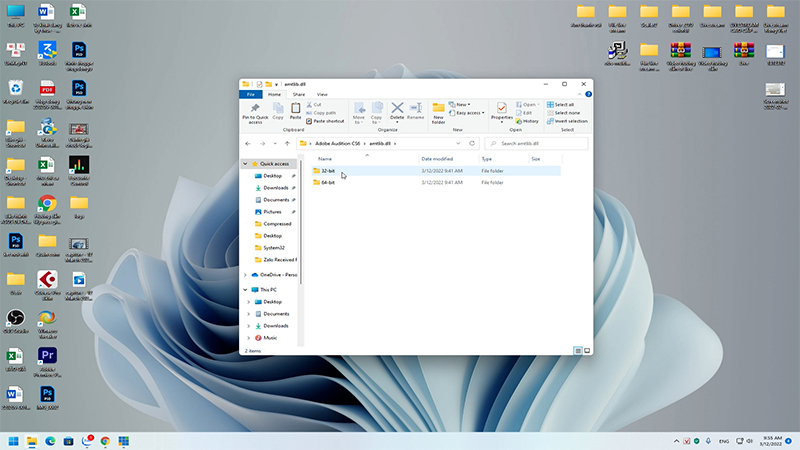Switch to large icons view button
The image size is (800, 450).
(x=585, y=351)
